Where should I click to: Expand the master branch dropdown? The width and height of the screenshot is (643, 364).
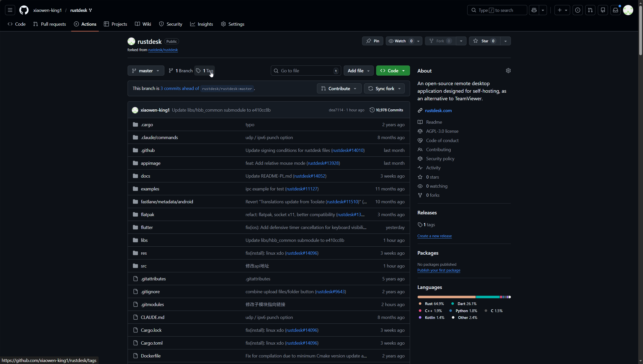pos(146,71)
